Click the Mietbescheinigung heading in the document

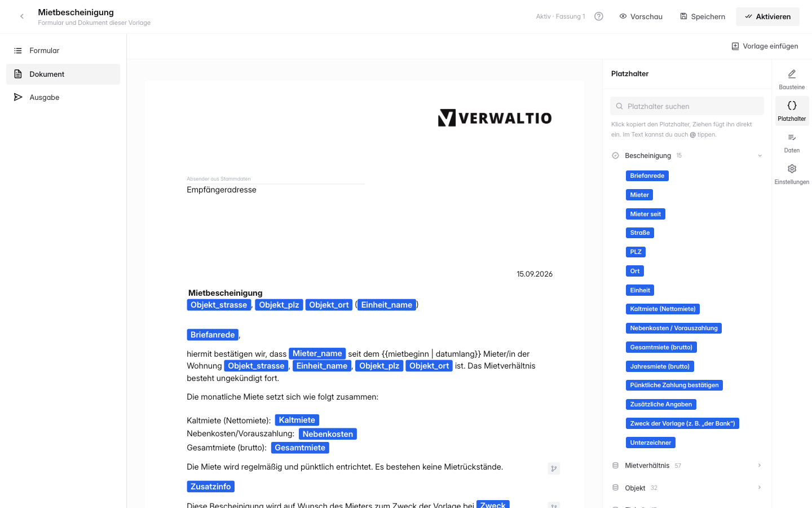(226, 293)
